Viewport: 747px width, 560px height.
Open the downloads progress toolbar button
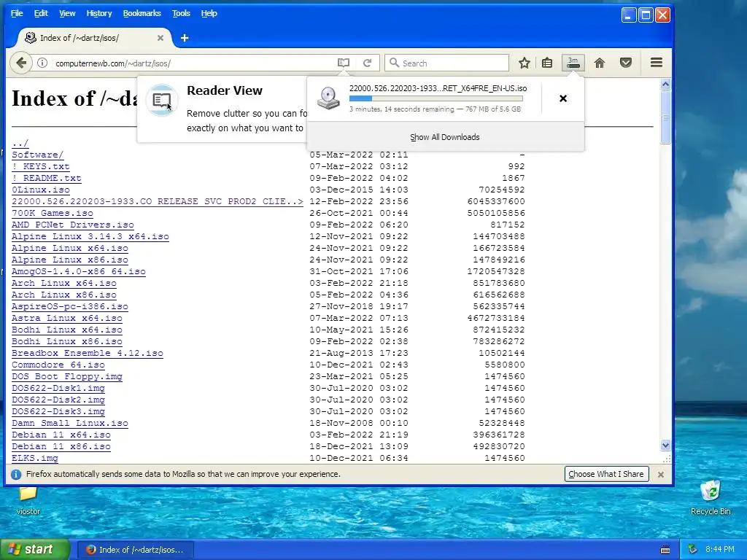pyautogui.click(x=573, y=63)
